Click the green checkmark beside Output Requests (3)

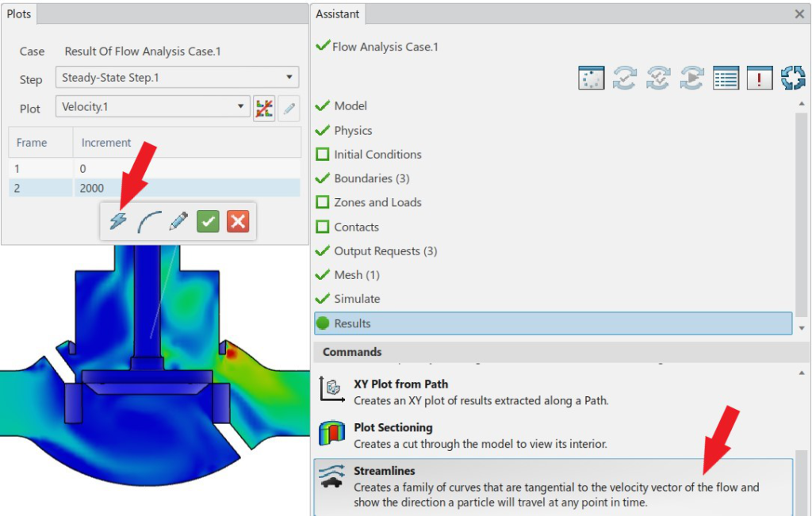323,251
